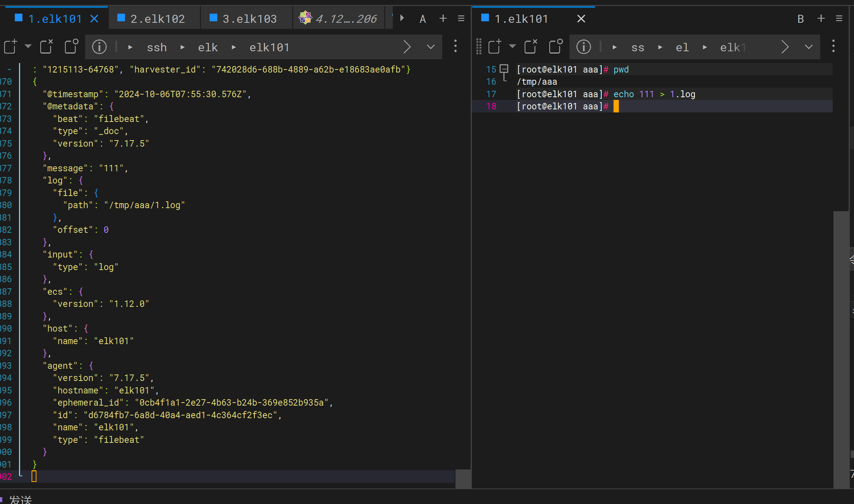Expand arrow before ss breadcrumb in right pane
The width and height of the screenshot is (854, 504).
pos(615,47)
